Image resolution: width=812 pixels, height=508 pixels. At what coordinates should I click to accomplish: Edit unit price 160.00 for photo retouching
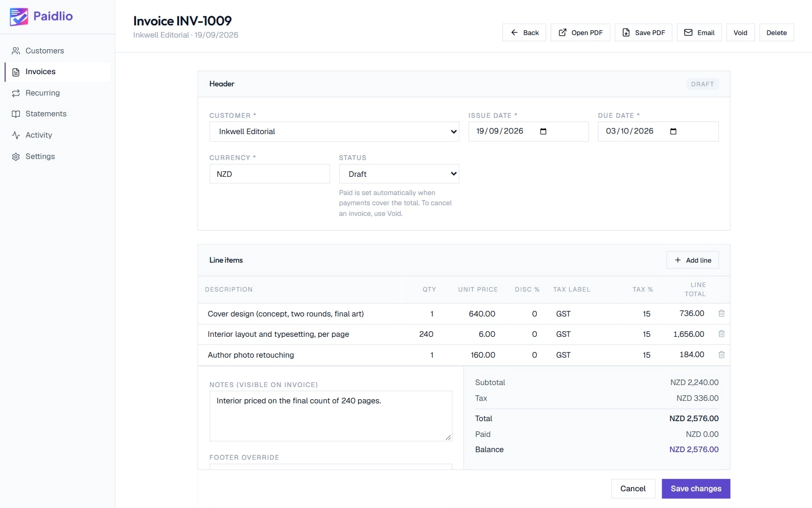(x=476, y=355)
